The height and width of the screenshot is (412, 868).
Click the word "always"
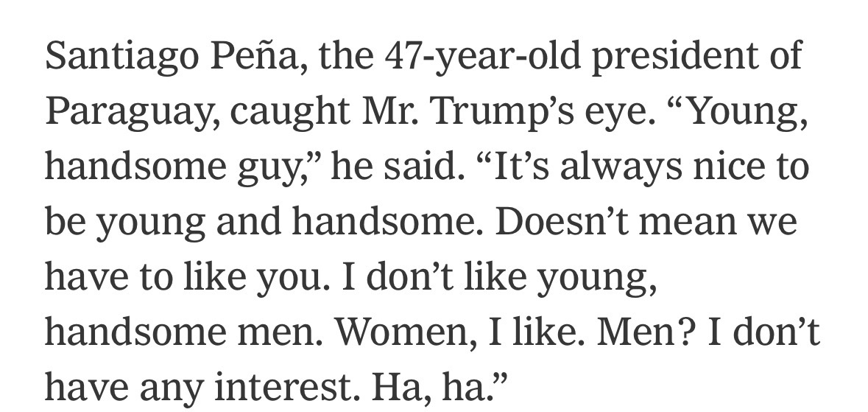[x=605, y=167]
